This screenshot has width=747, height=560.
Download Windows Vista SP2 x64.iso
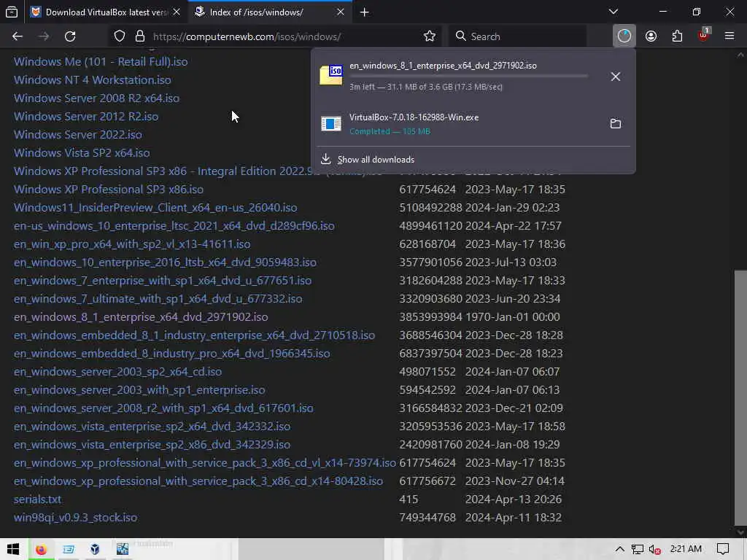(x=82, y=153)
